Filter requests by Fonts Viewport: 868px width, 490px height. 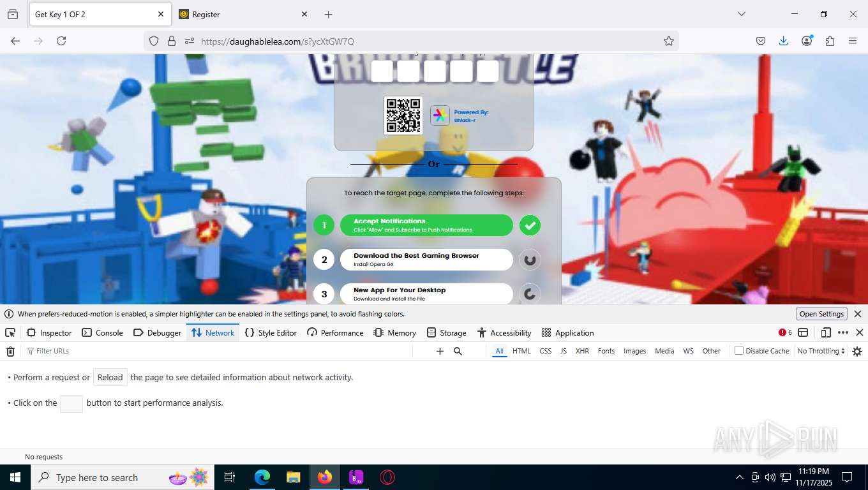[606, 351]
